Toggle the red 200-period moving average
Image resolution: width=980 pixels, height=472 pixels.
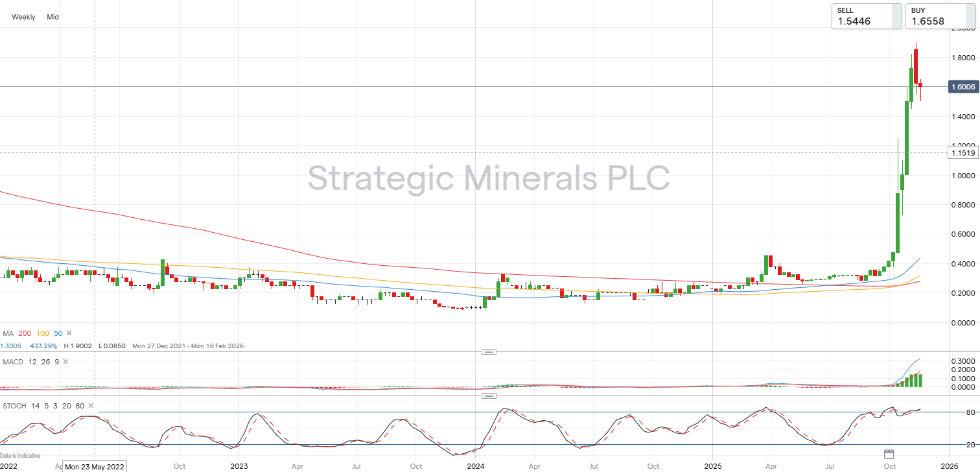coord(24,333)
